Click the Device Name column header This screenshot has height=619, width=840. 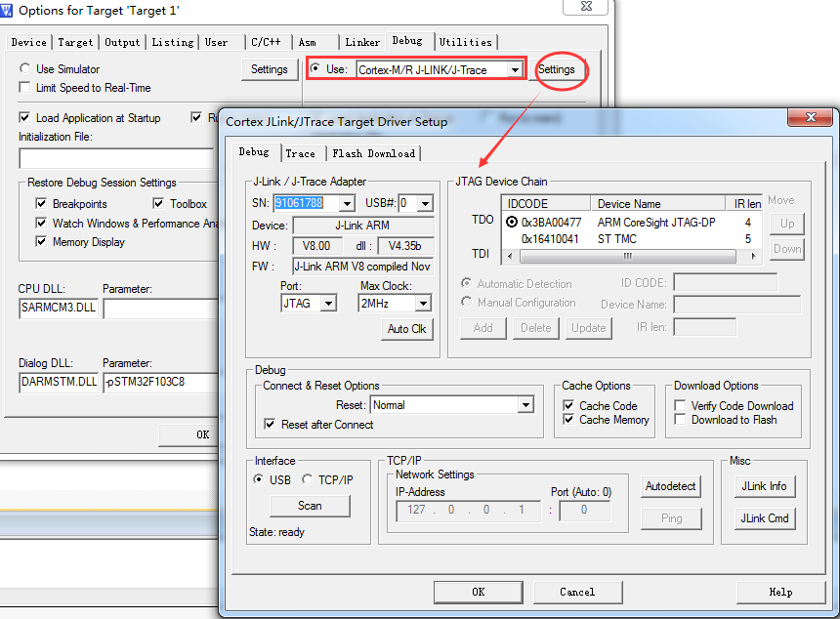pyautogui.click(x=658, y=203)
